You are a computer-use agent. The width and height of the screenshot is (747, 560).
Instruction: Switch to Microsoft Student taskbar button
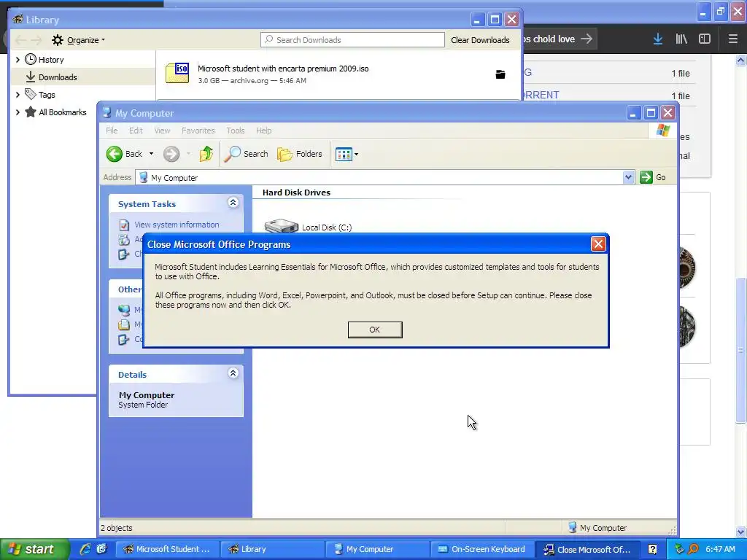tap(167, 549)
